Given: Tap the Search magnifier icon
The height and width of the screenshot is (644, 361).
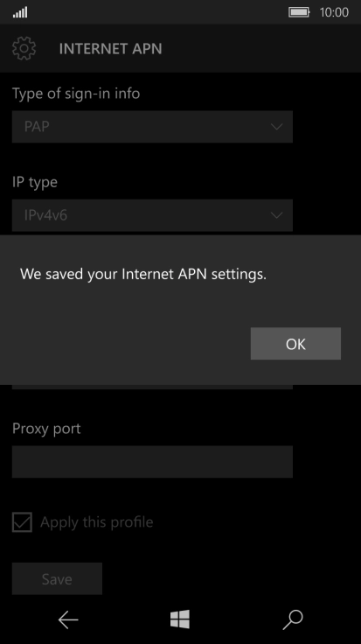Looking at the screenshot, I should pos(293,619).
